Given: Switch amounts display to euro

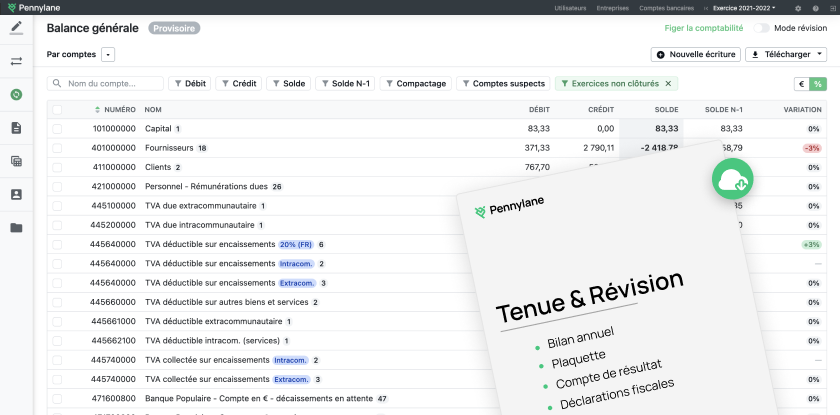Looking at the screenshot, I should click(x=802, y=84).
